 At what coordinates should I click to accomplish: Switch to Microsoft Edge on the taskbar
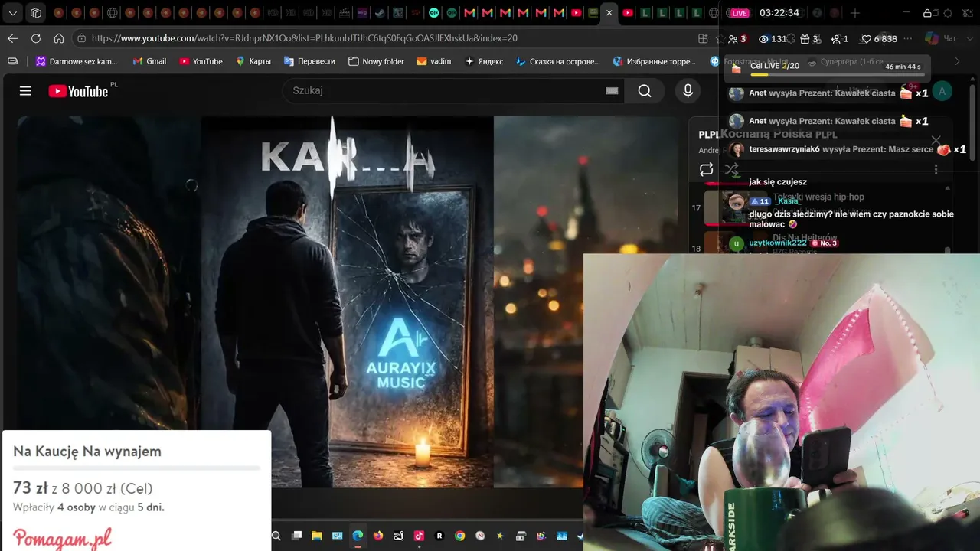[358, 536]
